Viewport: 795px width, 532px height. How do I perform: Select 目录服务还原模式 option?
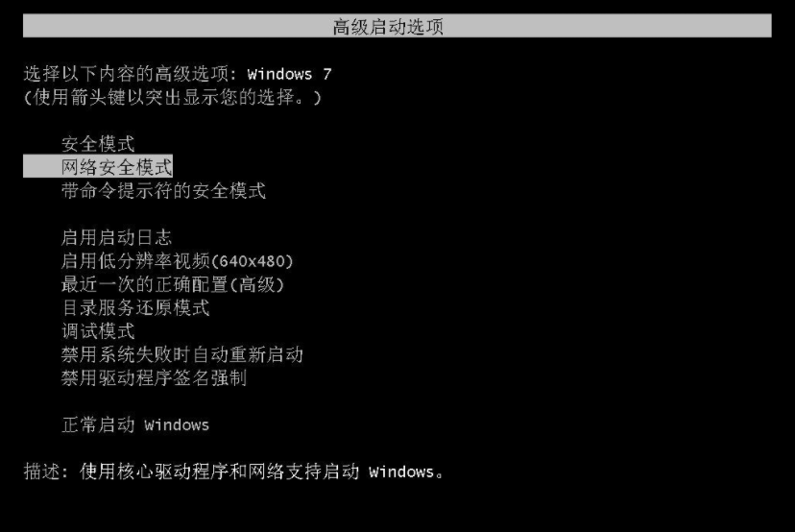coord(135,307)
